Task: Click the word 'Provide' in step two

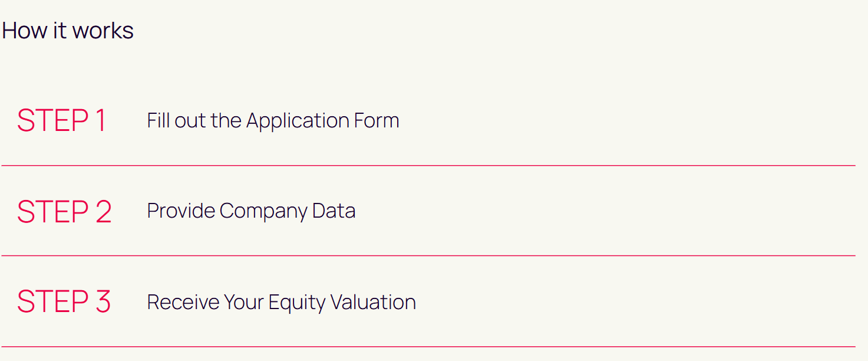Action: tap(181, 211)
